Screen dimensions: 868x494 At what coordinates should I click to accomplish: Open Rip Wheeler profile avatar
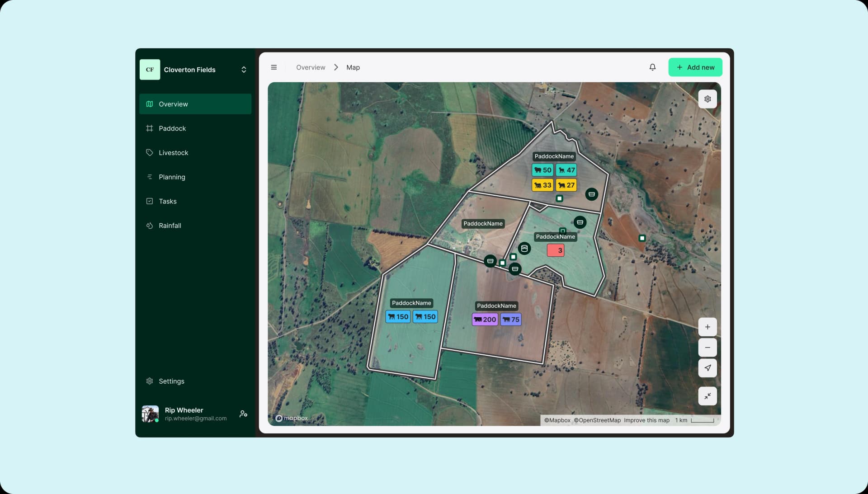coord(150,414)
